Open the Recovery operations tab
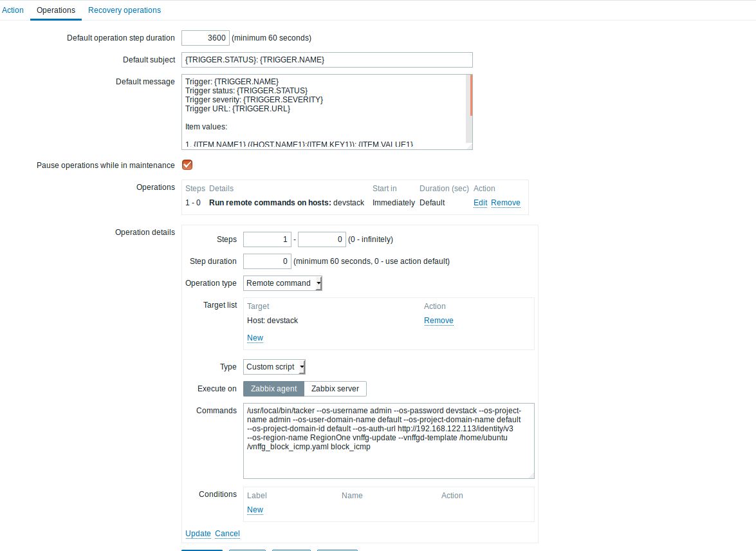Viewport: 756px width, 551px height. tap(124, 10)
